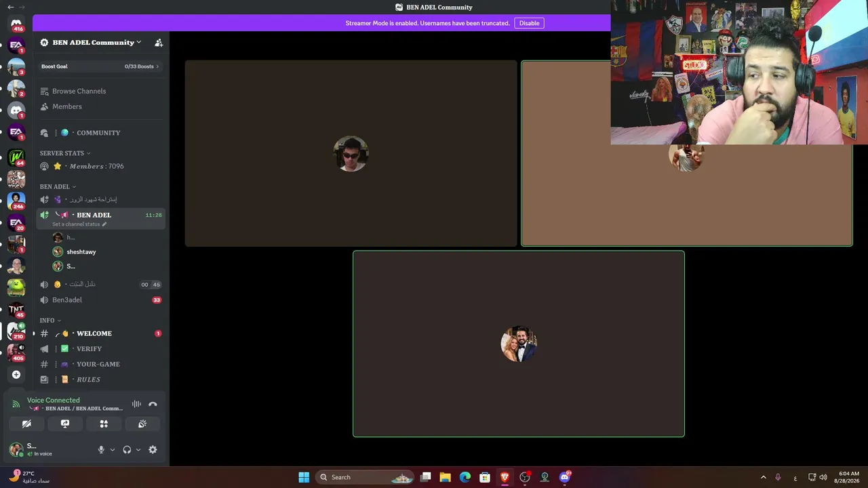Viewport: 868px width, 488px height.
Task: Turn on camera in voice panel
Action: point(26,424)
